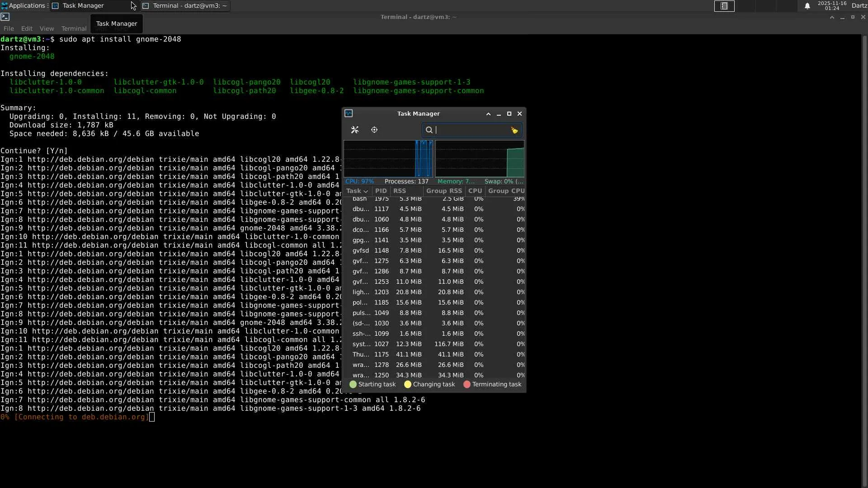The image size is (868, 488).
Task: Click the identify window crosshair icon
Action: [374, 130]
